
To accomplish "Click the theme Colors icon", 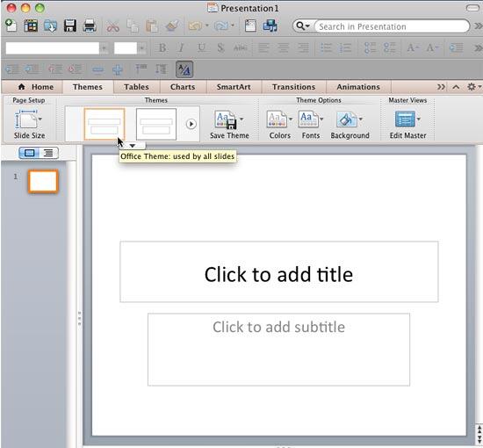I will [x=277, y=119].
